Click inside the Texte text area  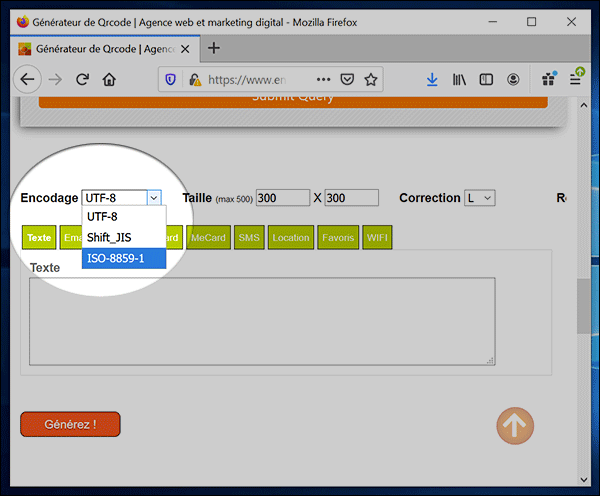coord(262,321)
